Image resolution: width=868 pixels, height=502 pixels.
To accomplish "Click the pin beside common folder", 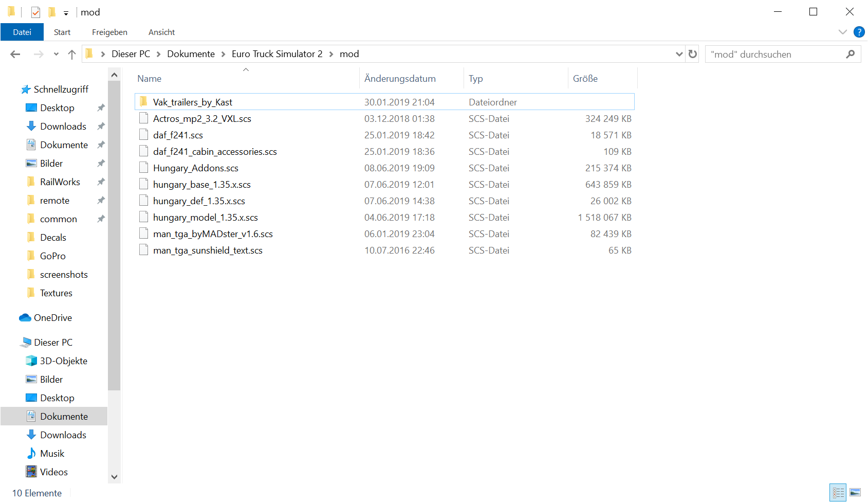I will [x=101, y=219].
